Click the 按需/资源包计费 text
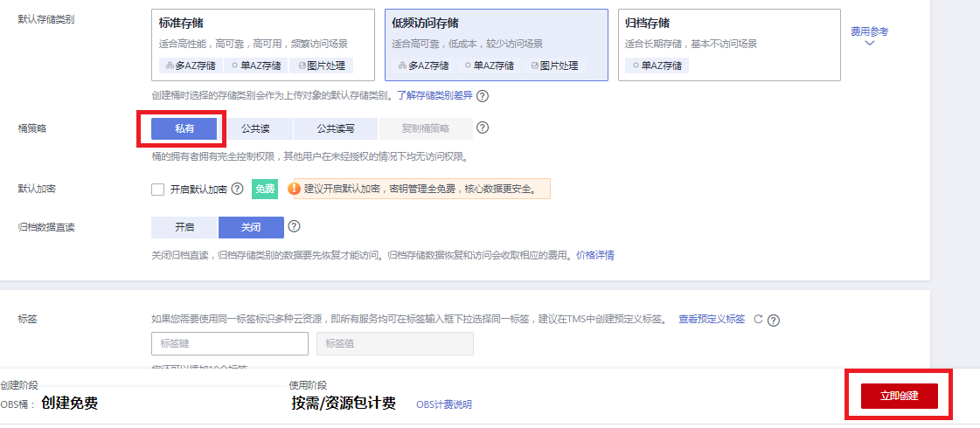Viewport: 980px width, 428px height. (x=343, y=403)
